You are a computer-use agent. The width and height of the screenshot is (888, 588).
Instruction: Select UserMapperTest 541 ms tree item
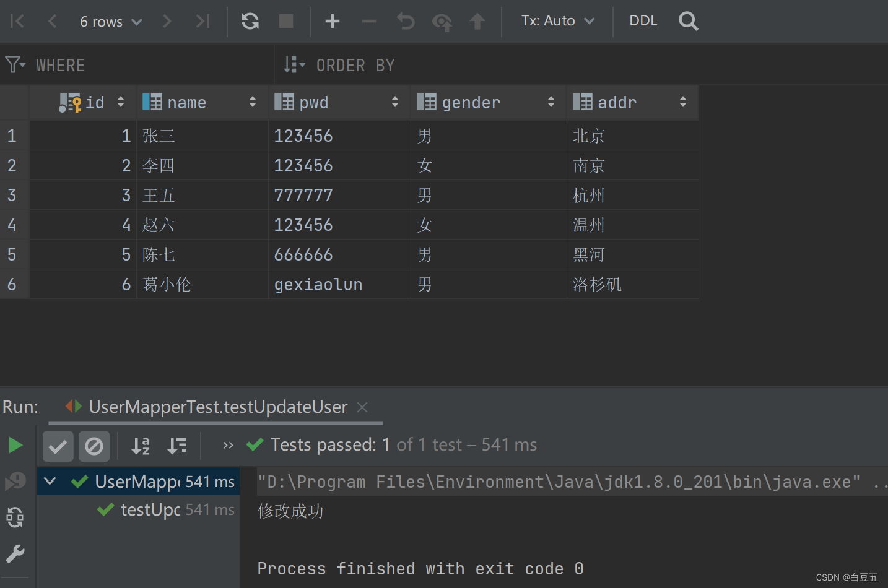point(139,482)
